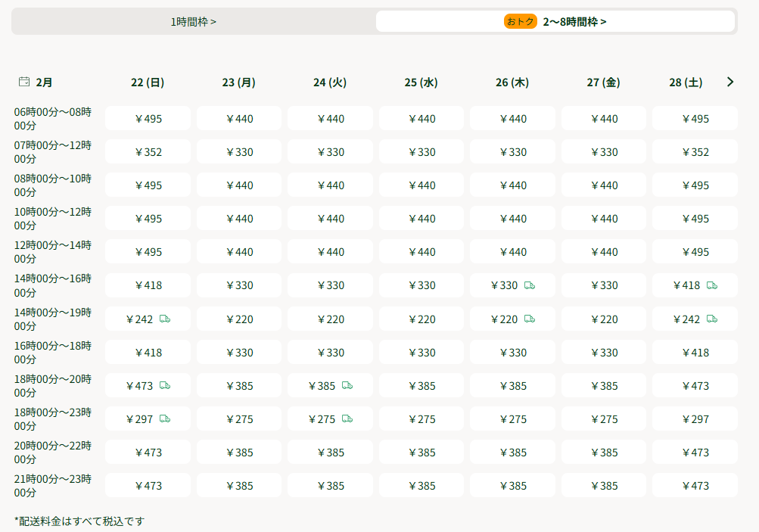Click truck icon in Sunday 18:00–20:00 ¥473 slot
Image resolution: width=759 pixels, height=532 pixels.
pyautogui.click(x=165, y=385)
